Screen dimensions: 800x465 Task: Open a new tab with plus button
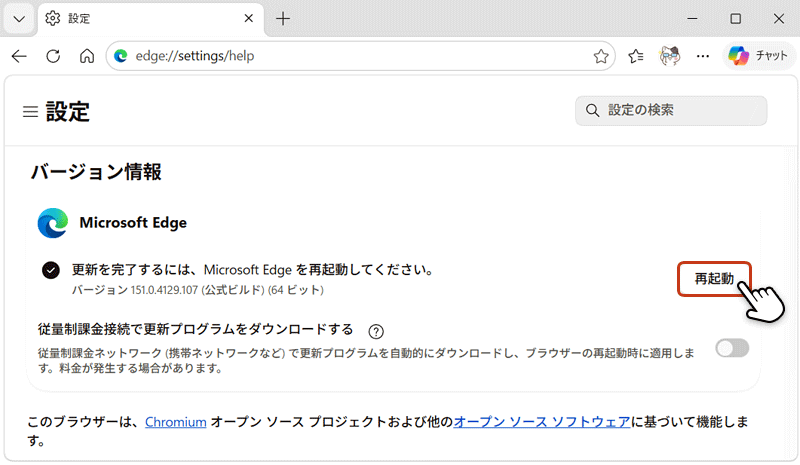(283, 19)
